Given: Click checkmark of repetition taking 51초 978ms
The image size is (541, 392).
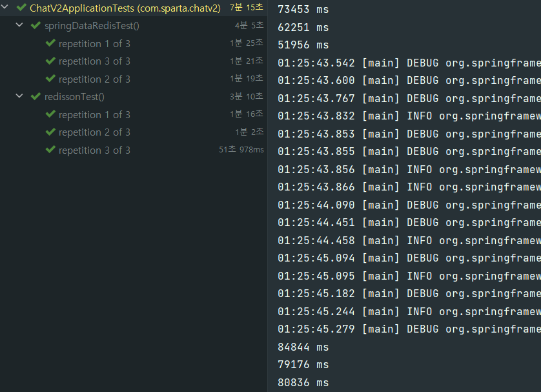Looking at the screenshot, I should (50, 149).
